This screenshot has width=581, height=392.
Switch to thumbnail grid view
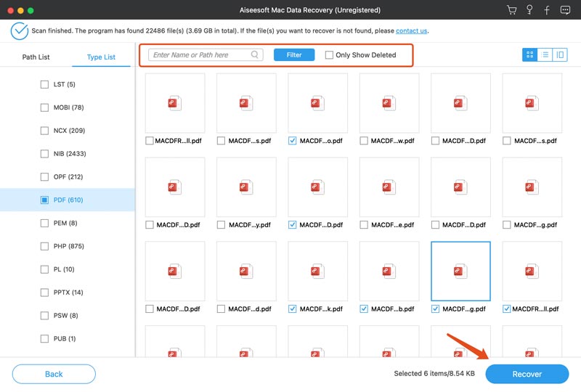tap(529, 54)
